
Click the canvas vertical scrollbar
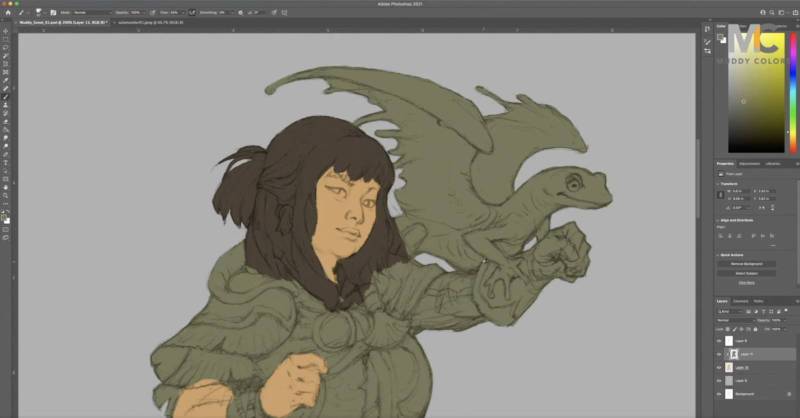[697, 179]
